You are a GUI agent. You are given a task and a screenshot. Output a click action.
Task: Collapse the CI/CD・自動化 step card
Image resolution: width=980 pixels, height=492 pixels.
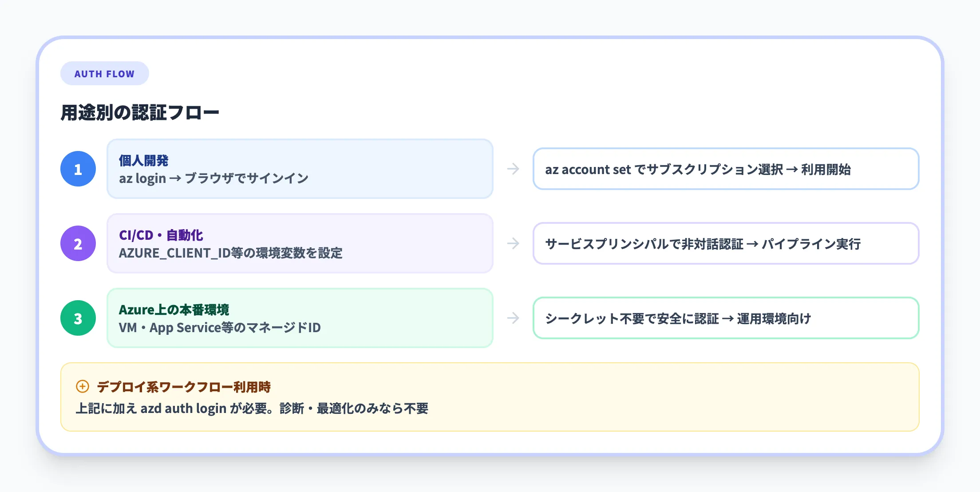[300, 243]
